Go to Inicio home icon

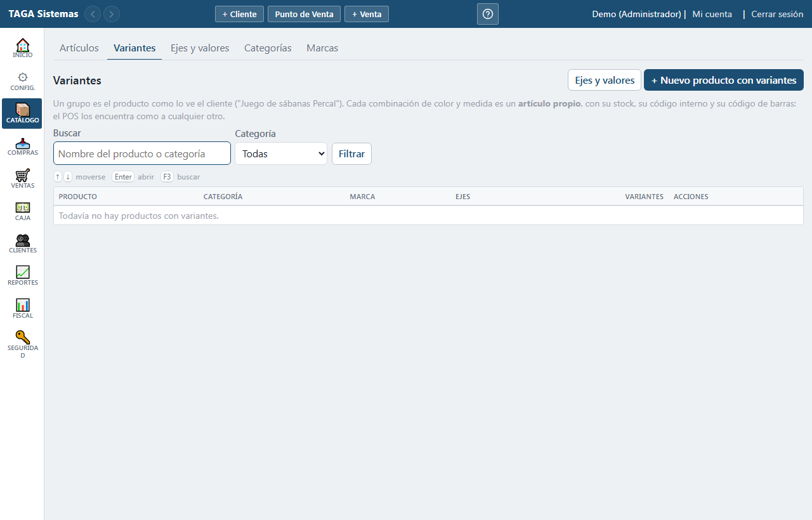(x=22, y=45)
